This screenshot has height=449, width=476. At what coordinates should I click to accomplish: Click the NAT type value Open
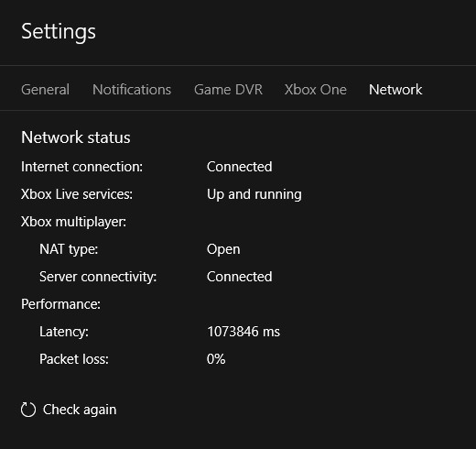[223, 249]
